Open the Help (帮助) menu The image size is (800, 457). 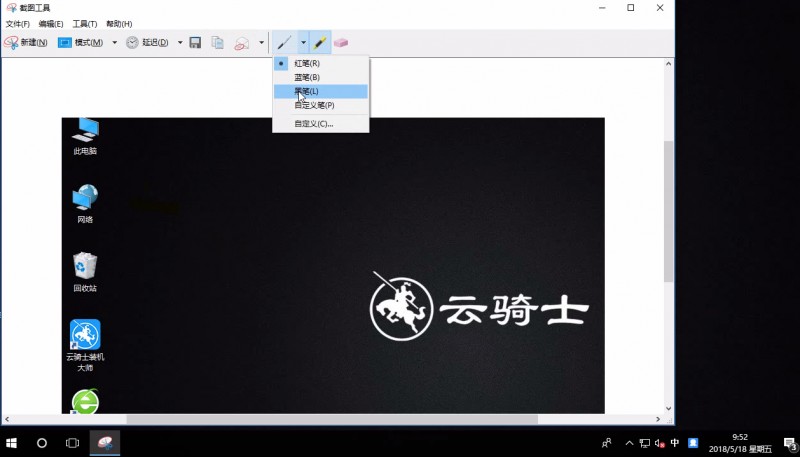[119, 24]
